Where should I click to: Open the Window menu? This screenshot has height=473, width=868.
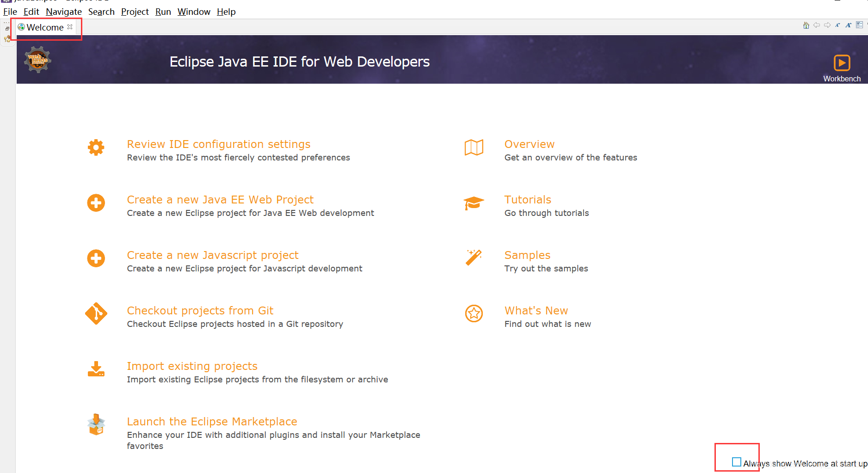tap(194, 12)
